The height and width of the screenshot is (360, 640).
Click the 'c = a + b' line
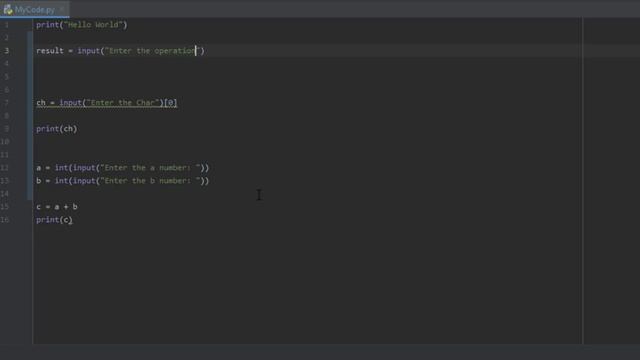click(x=57, y=207)
